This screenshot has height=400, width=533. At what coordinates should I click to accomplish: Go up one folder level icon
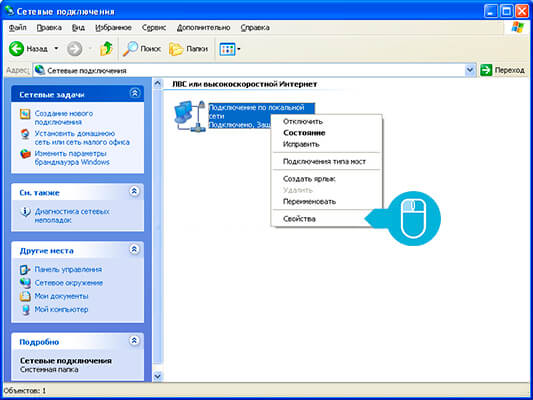(106, 49)
